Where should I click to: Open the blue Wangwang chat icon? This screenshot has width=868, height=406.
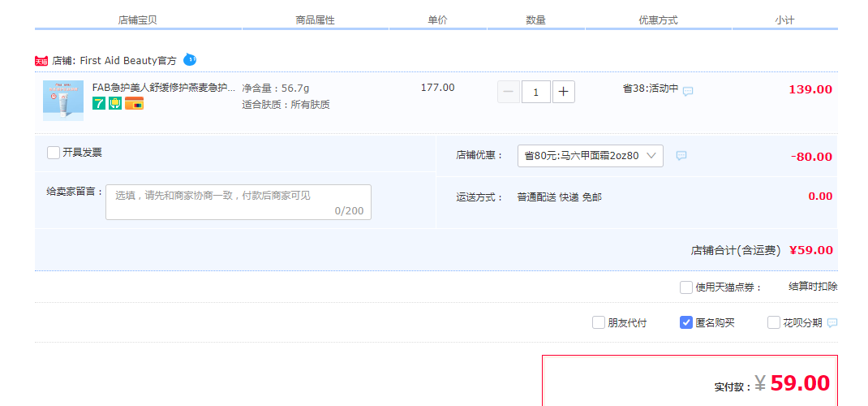coord(189,59)
